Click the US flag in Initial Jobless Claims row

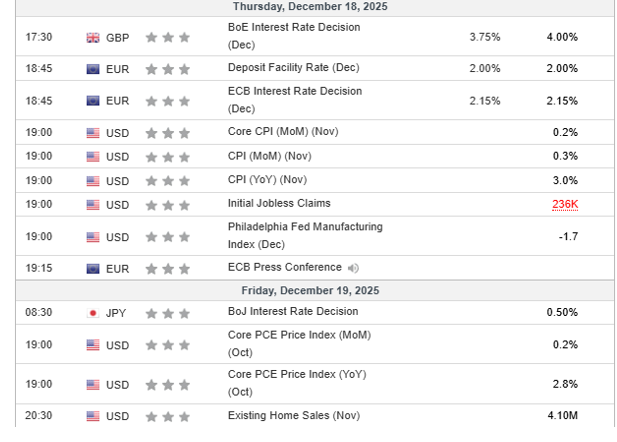click(93, 205)
